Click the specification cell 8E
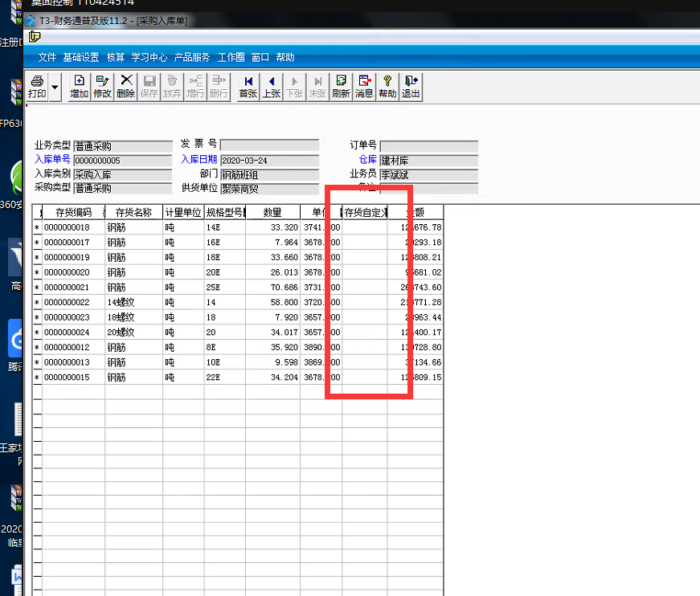This screenshot has width=700, height=596. tap(224, 347)
